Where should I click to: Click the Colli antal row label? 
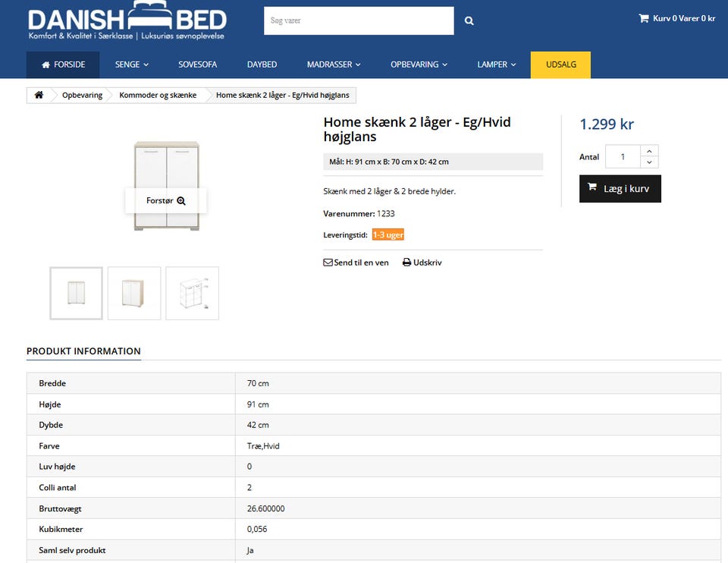pos(58,487)
